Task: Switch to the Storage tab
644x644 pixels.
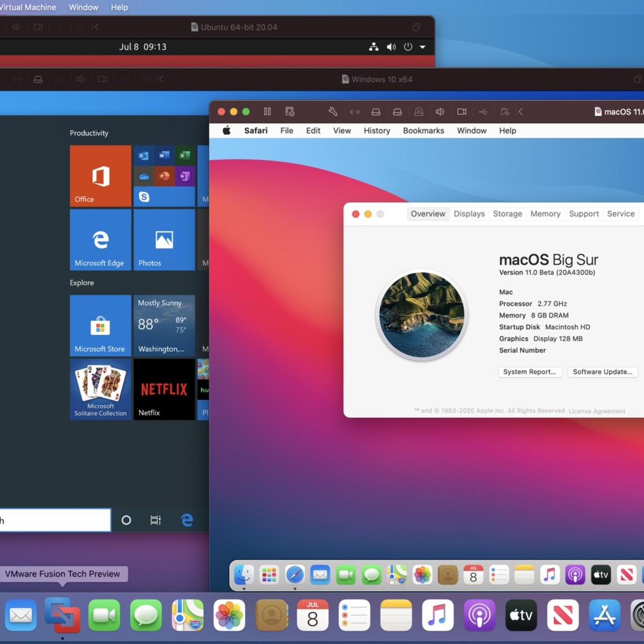Action: [508, 214]
